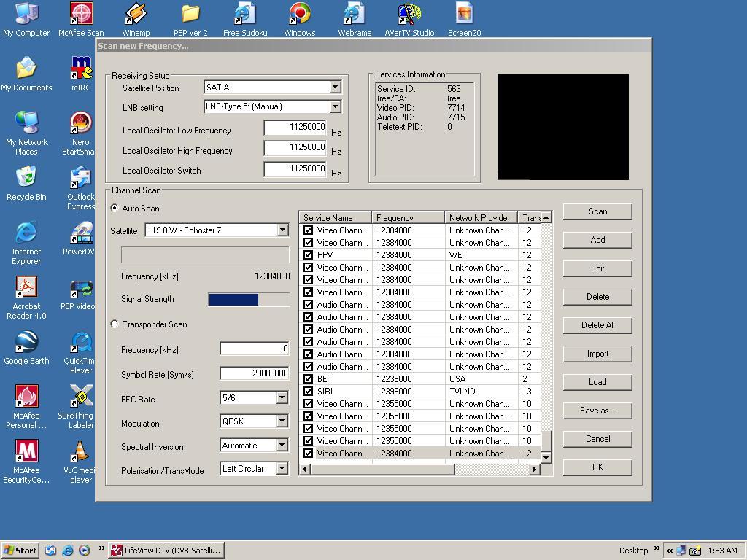Click the Import button
The image size is (747, 560).
pos(597,354)
